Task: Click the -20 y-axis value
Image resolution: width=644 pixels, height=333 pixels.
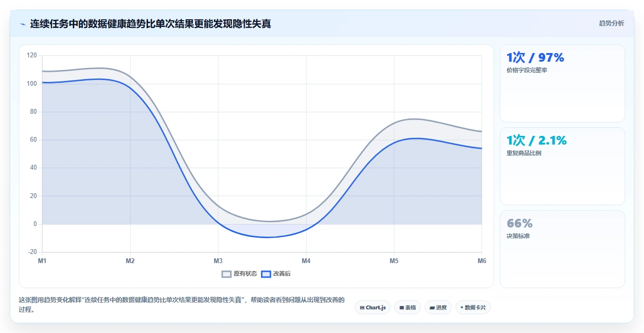Action: pos(32,252)
